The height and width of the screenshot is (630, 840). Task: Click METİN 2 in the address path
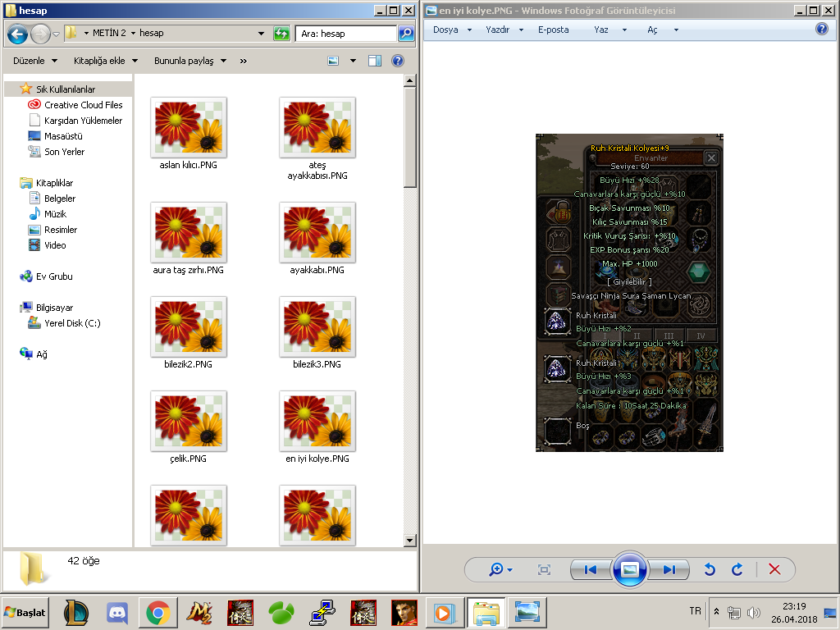pos(109,33)
